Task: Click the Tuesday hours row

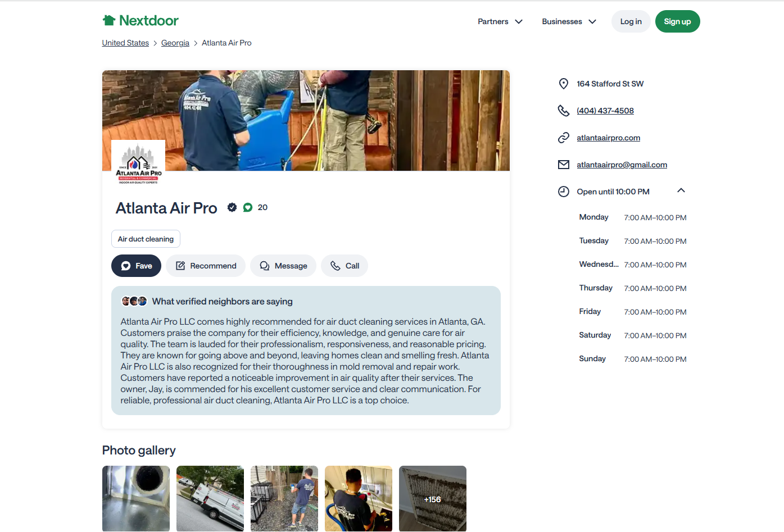Action: (633, 241)
